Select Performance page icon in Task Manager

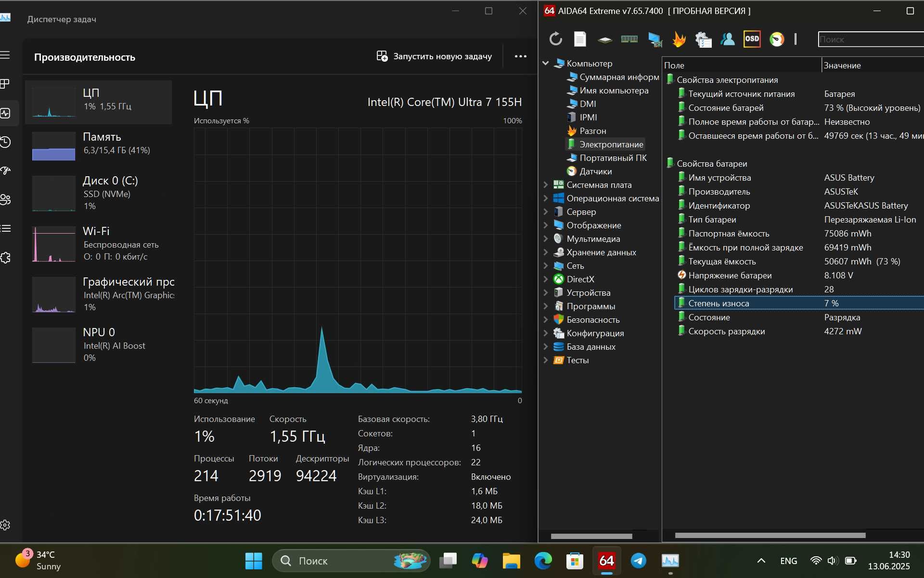tap(5, 113)
